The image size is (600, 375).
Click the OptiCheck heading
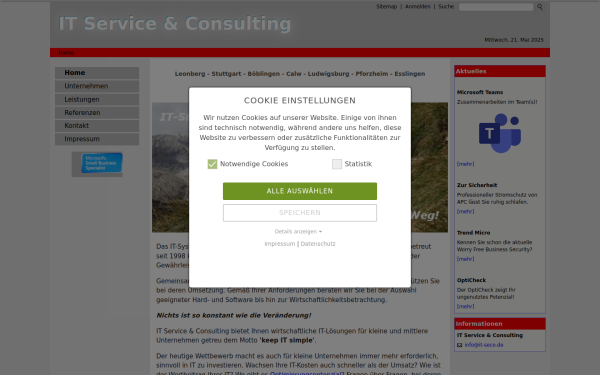pos(471,280)
